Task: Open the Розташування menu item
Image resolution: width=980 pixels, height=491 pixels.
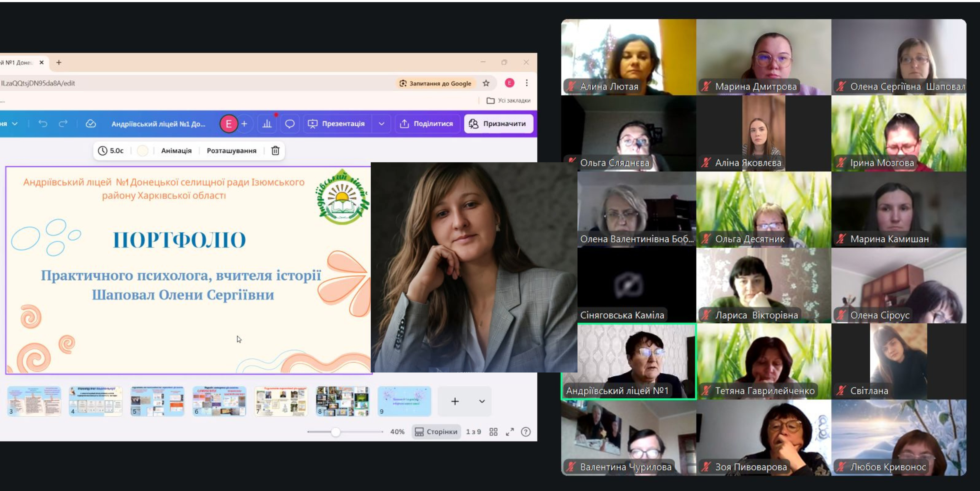Action: click(231, 151)
